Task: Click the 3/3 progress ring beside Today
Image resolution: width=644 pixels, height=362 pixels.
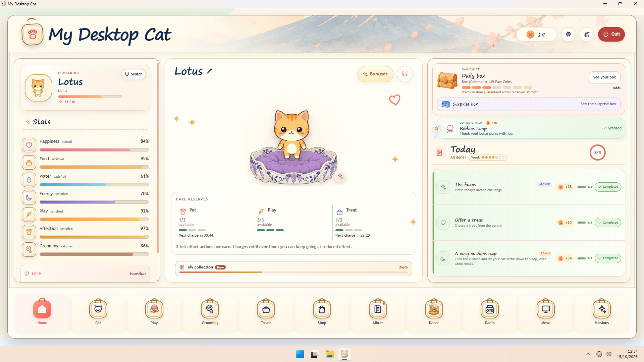Action: pyautogui.click(x=598, y=153)
